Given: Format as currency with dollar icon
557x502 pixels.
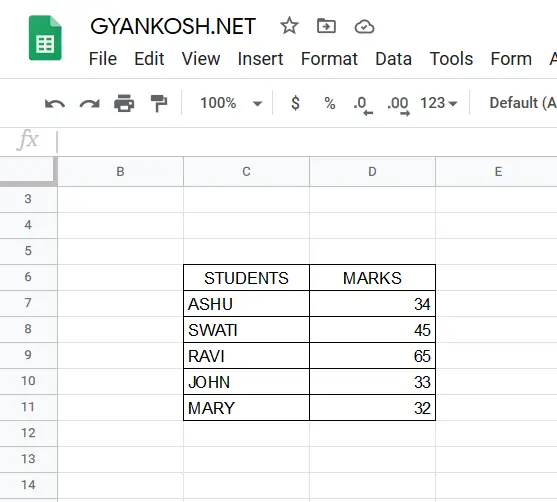Looking at the screenshot, I should 295,103.
